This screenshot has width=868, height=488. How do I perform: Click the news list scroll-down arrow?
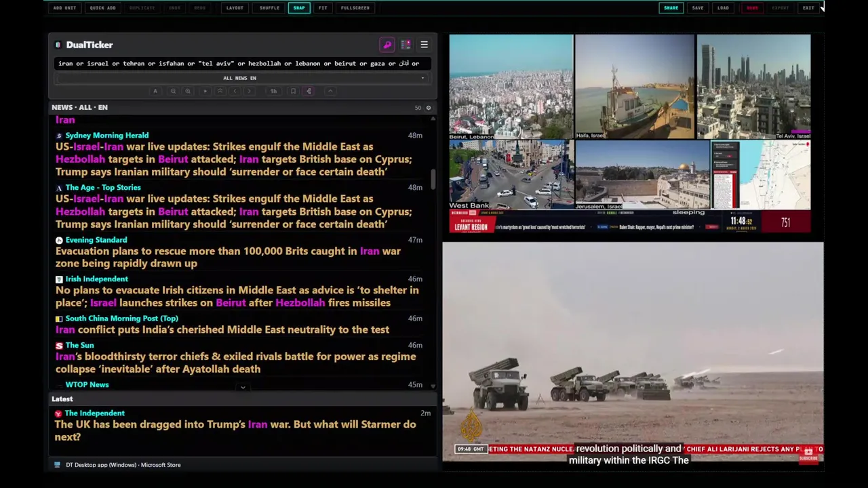[x=433, y=386]
